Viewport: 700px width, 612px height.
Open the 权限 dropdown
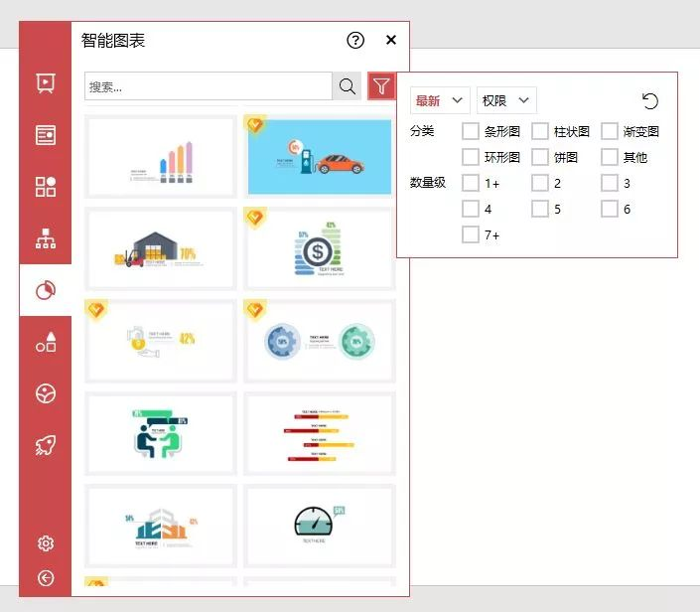[x=506, y=100]
